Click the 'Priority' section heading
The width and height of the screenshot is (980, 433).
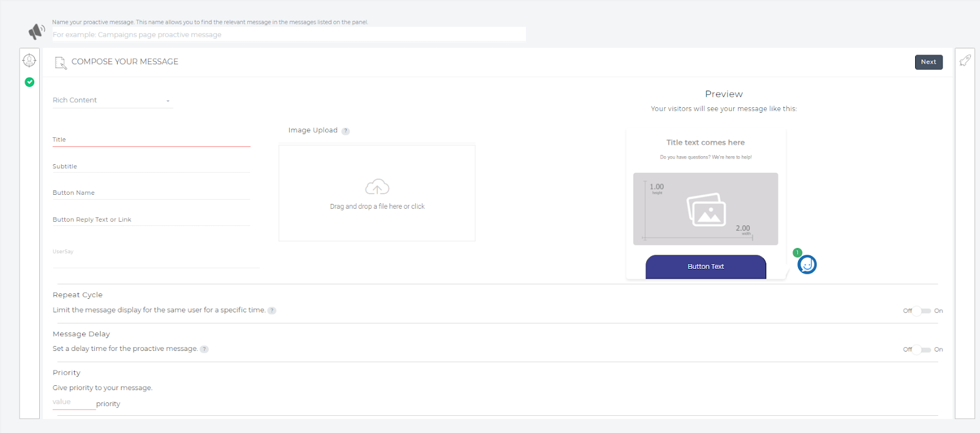[67, 373]
